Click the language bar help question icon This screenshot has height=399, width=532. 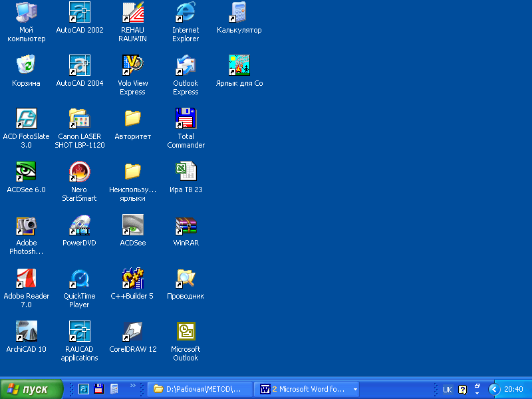point(462,390)
